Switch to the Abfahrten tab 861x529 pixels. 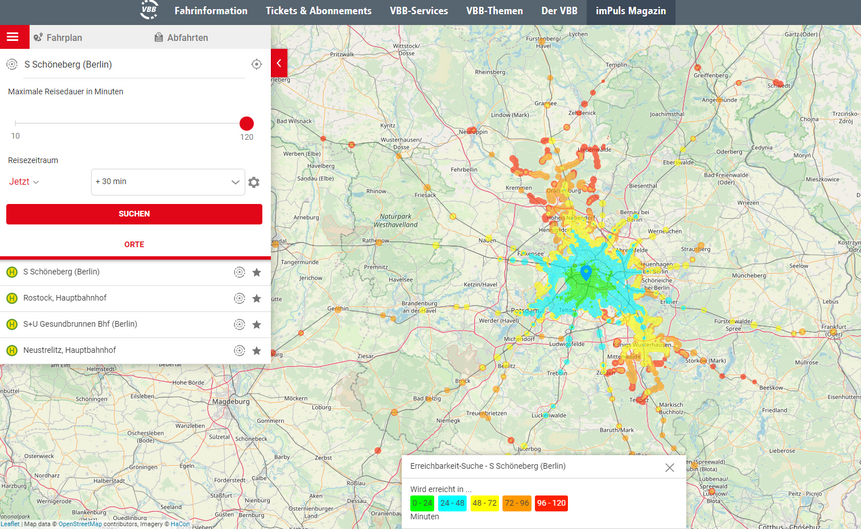(181, 37)
